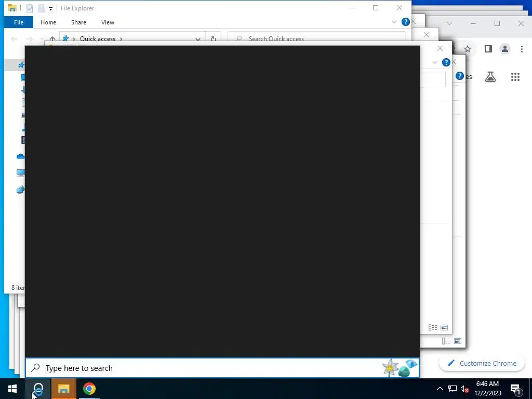532x399 pixels.
Task: Switch to the Home ribbon tab
Action: [x=48, y=22]
